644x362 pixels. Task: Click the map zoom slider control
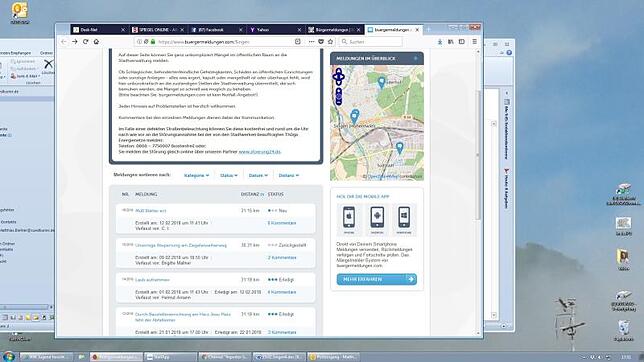pyautogui.click(x=338, y=97)
